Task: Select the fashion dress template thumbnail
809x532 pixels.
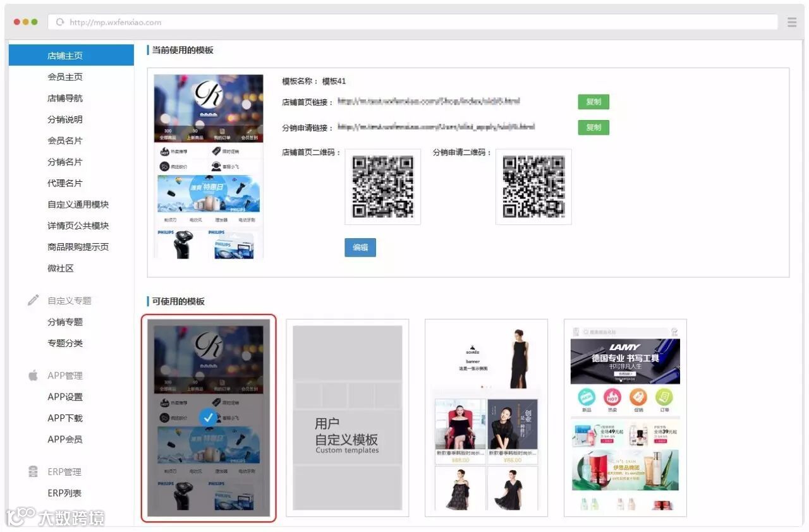Action: coord(487,418)
